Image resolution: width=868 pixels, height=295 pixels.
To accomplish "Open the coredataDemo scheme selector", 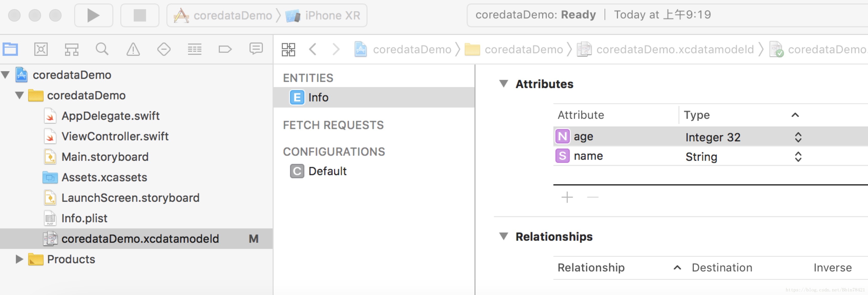I will pos(223,15).
